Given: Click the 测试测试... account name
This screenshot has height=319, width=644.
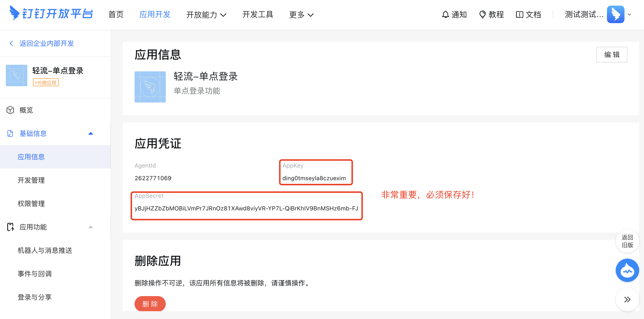Looking at the screenshot, I should click(584, 14).
